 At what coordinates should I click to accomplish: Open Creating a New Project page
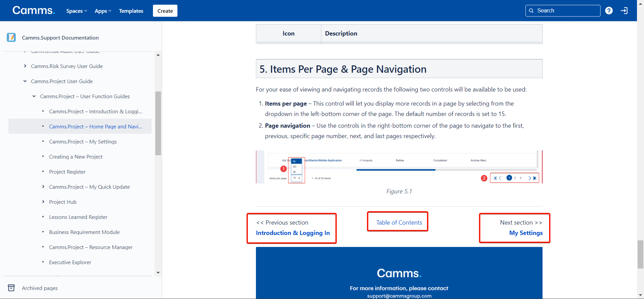tap(76, 157)
